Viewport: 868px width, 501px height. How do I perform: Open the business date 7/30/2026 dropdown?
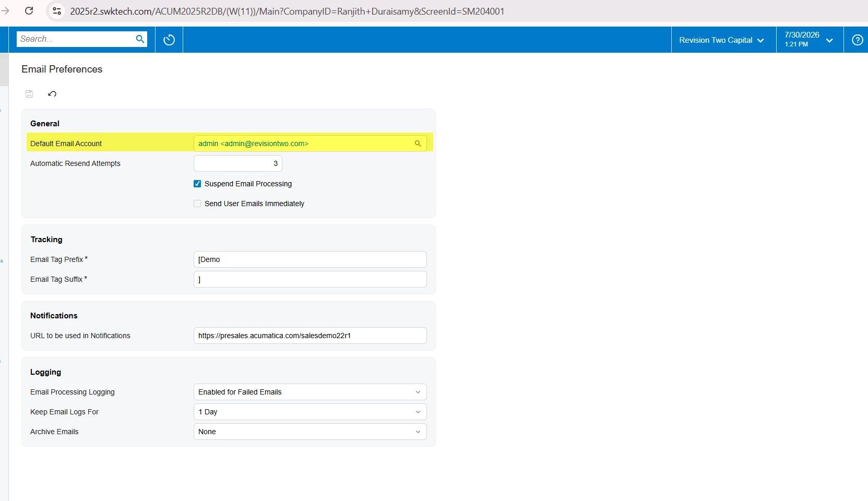[x=809, y=40]
